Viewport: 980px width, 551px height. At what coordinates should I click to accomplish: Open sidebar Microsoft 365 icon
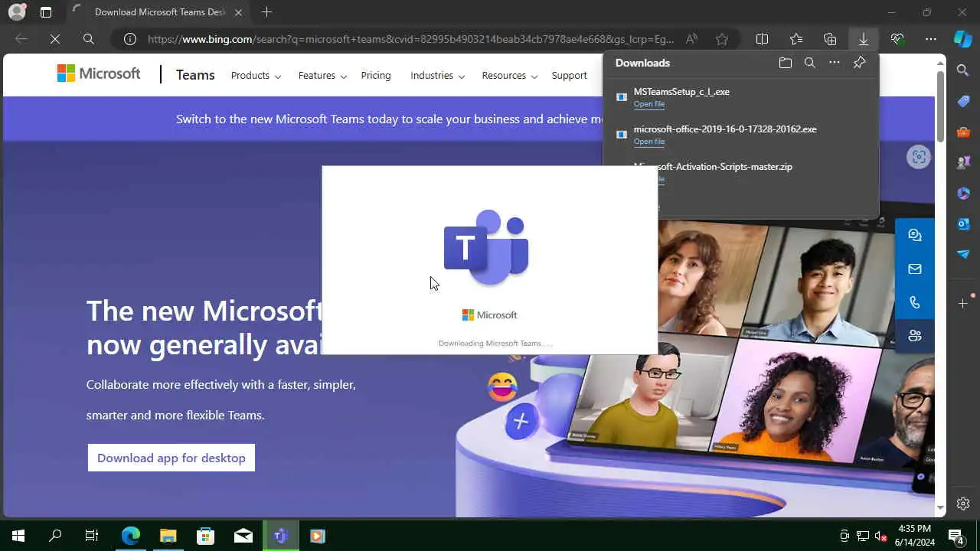[x=963, y=193]
